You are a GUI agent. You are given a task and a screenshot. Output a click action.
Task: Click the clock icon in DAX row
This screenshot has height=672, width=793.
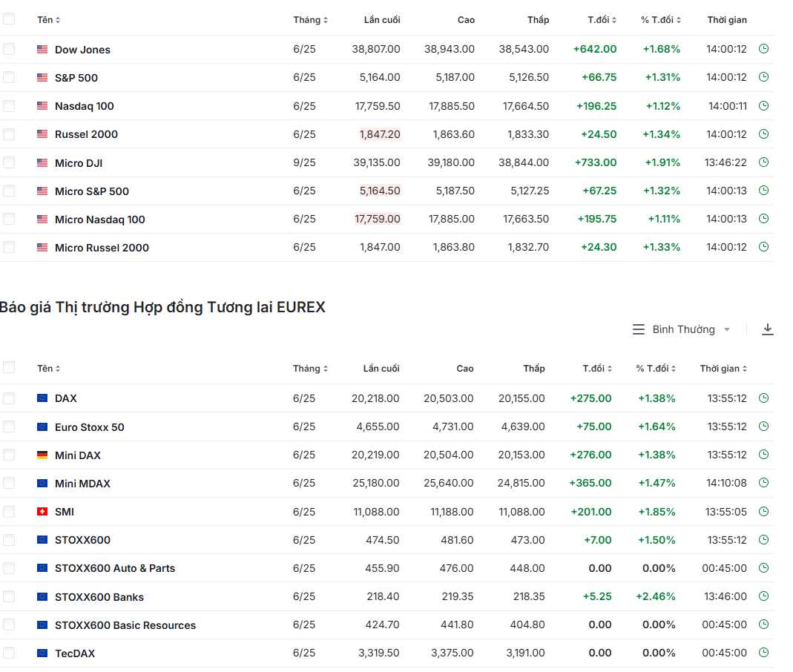(763, 398)
